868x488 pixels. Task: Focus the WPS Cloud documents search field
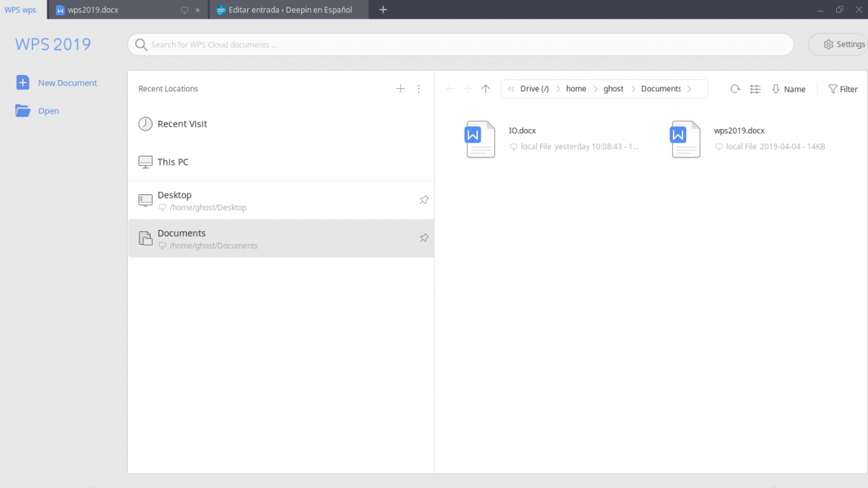[461, 44]
